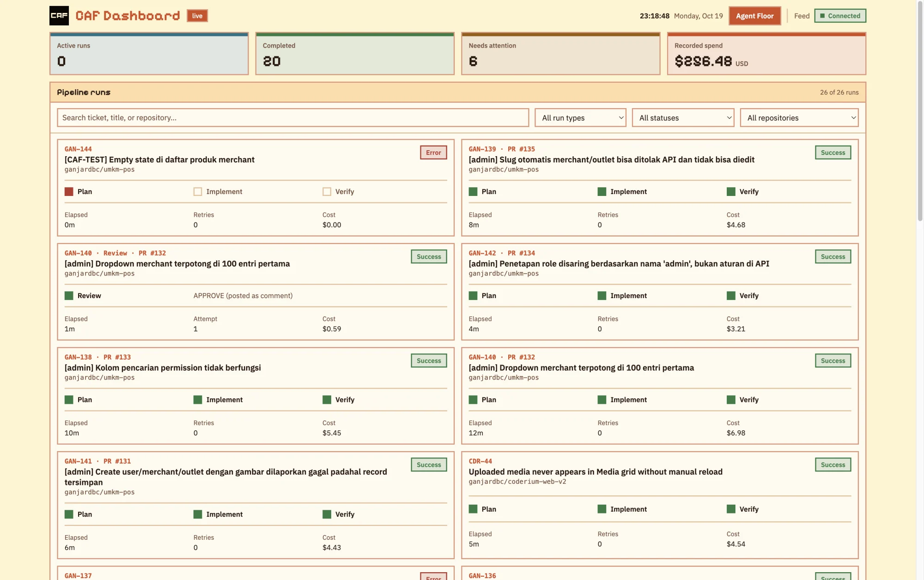Click the Implement square of GAN-142

(602, 296)
